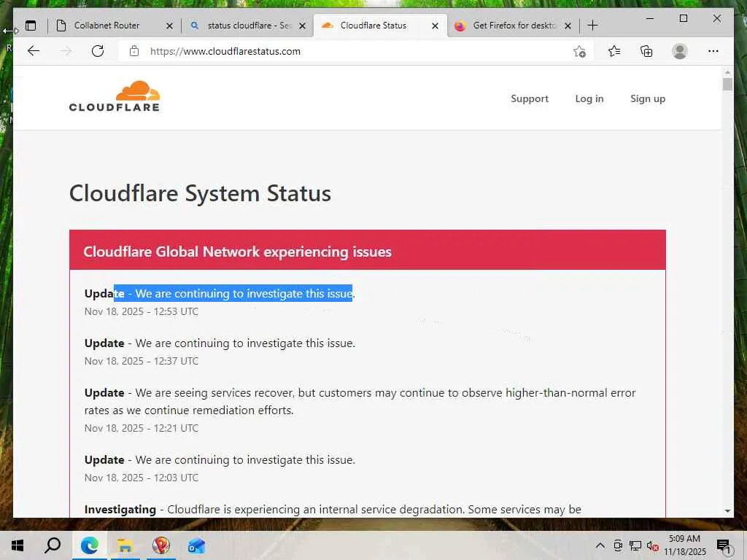Click the Cloudflare Global Network incident title
Screen dimensions: 747x560
[x=237, y=252]
